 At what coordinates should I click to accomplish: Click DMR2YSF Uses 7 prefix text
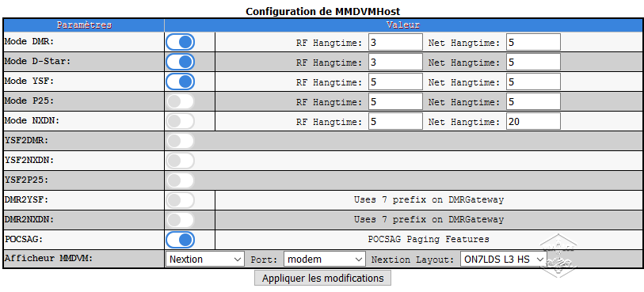[429, 200]
